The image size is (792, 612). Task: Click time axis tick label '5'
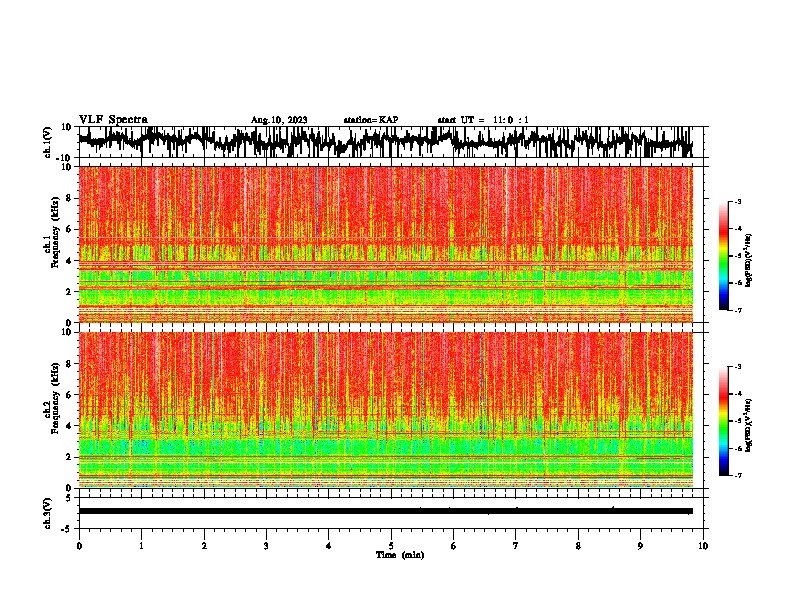[x=391, y=546]
